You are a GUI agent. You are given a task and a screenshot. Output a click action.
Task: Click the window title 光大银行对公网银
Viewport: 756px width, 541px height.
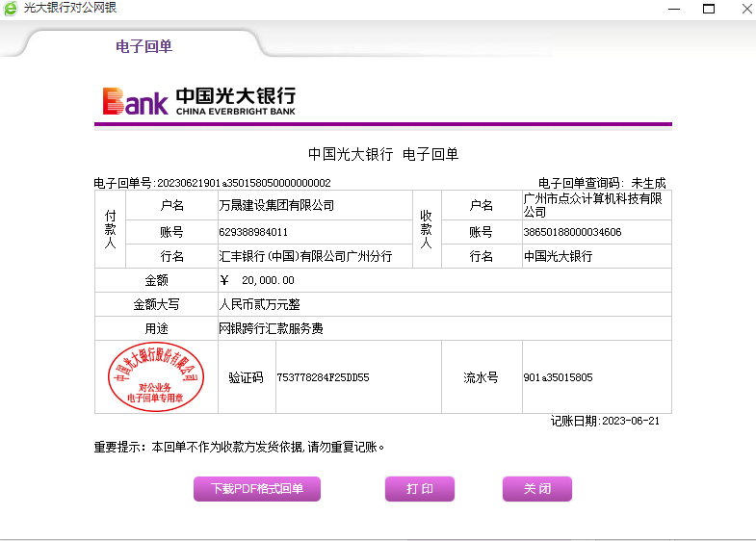70,8
